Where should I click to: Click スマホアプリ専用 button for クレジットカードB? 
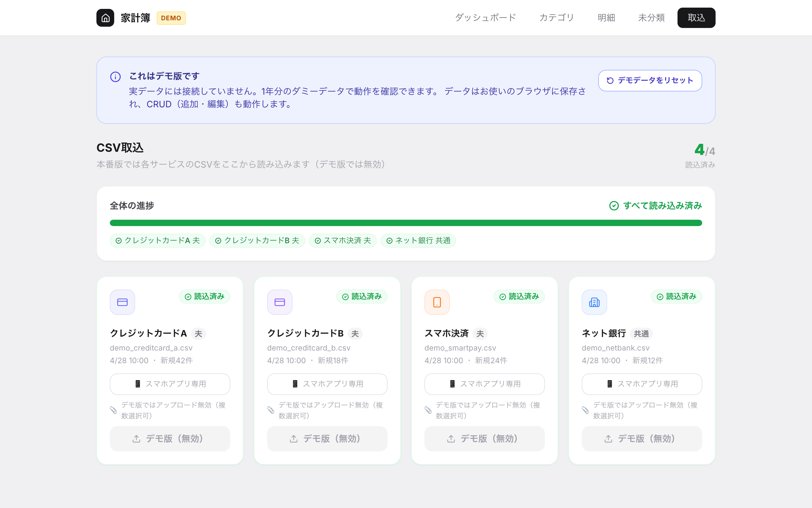coord(327,384)
